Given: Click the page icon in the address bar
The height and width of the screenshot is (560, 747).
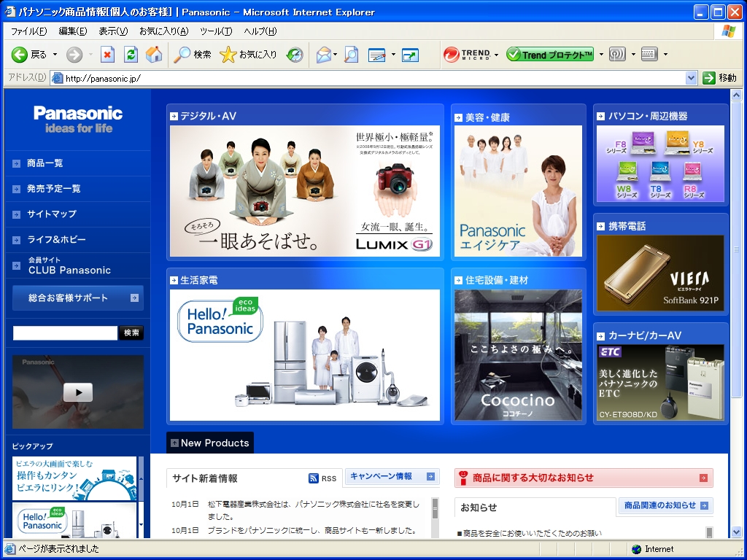Looking at the screenshot, I should coord(57,78).
